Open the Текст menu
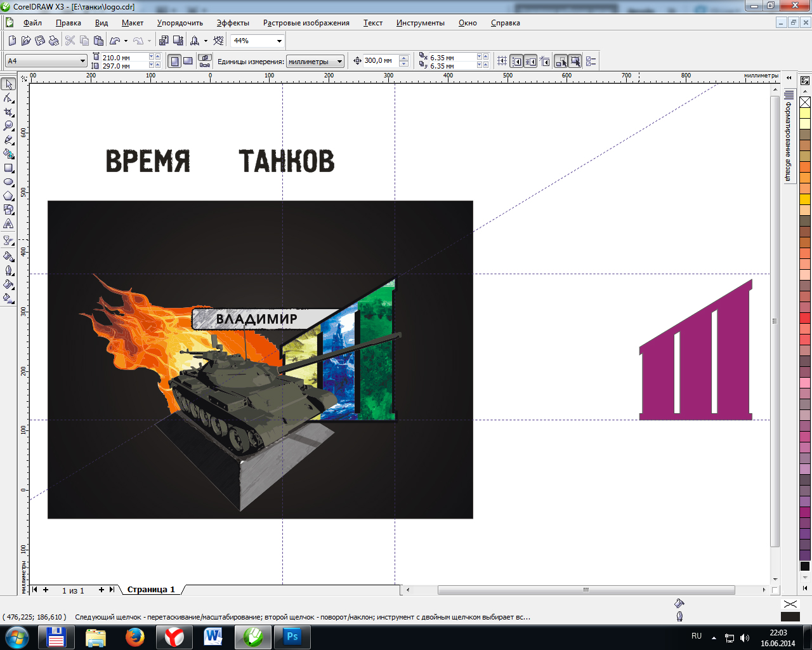This screenshot has height=650, width=812. [x=373, y=23]
